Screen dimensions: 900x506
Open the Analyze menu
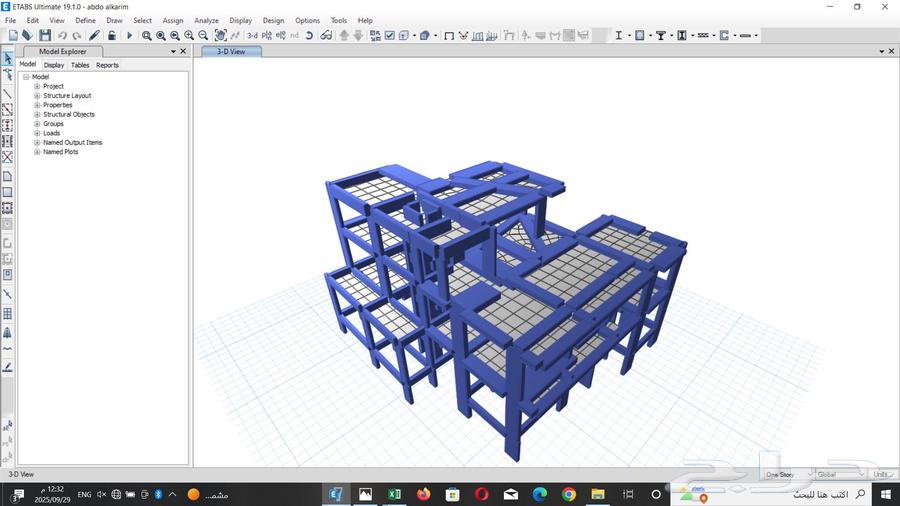point(206,20)
